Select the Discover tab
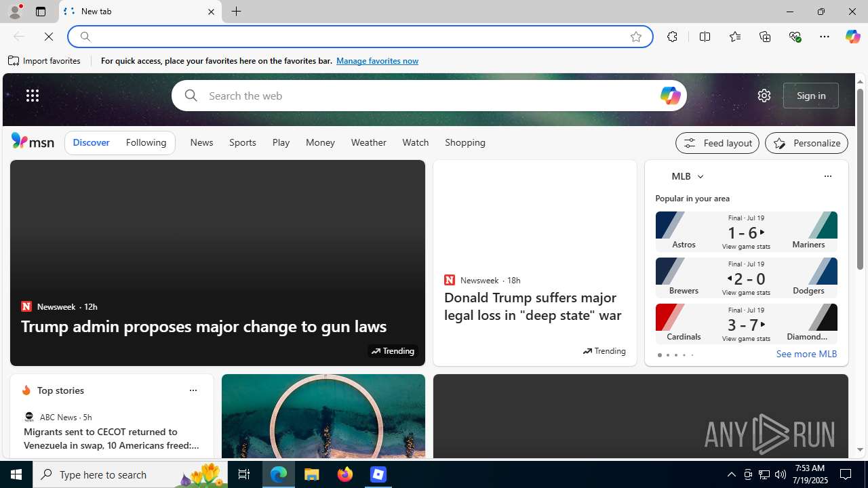 pyautogui.click(x=91, y=143)
